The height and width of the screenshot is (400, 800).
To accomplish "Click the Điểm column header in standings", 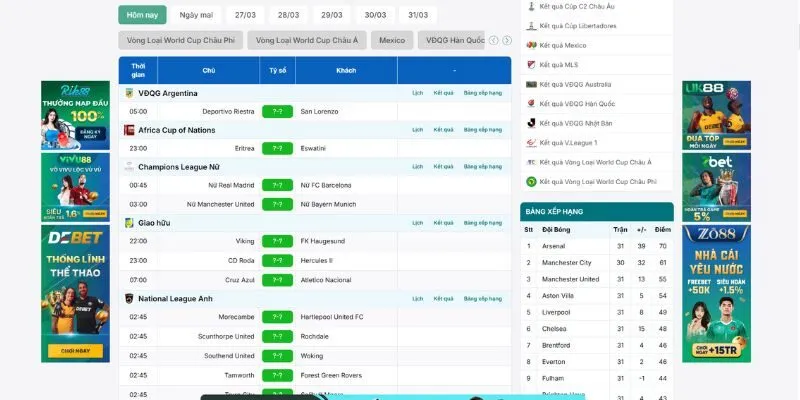I will click(663, 230).
